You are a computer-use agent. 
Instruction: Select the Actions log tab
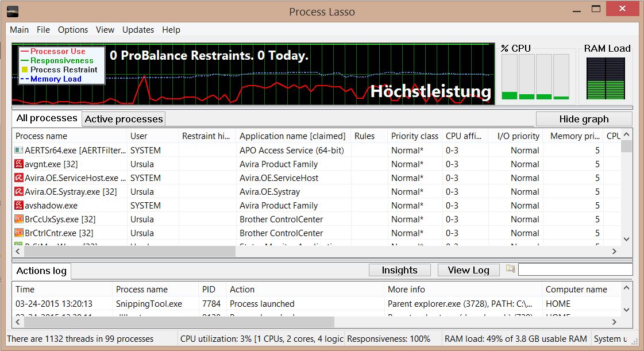pyautogui.click(x=41, y=271)
